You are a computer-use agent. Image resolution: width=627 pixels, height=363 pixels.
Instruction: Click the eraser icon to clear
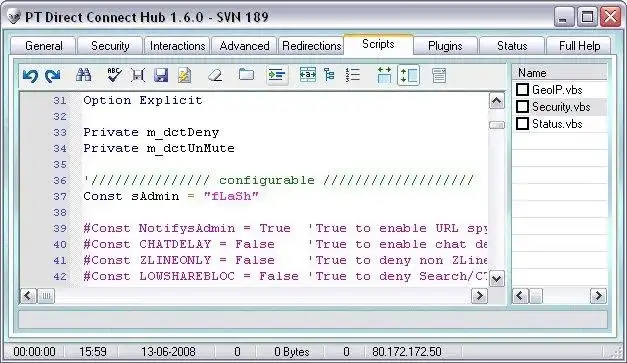215,75
